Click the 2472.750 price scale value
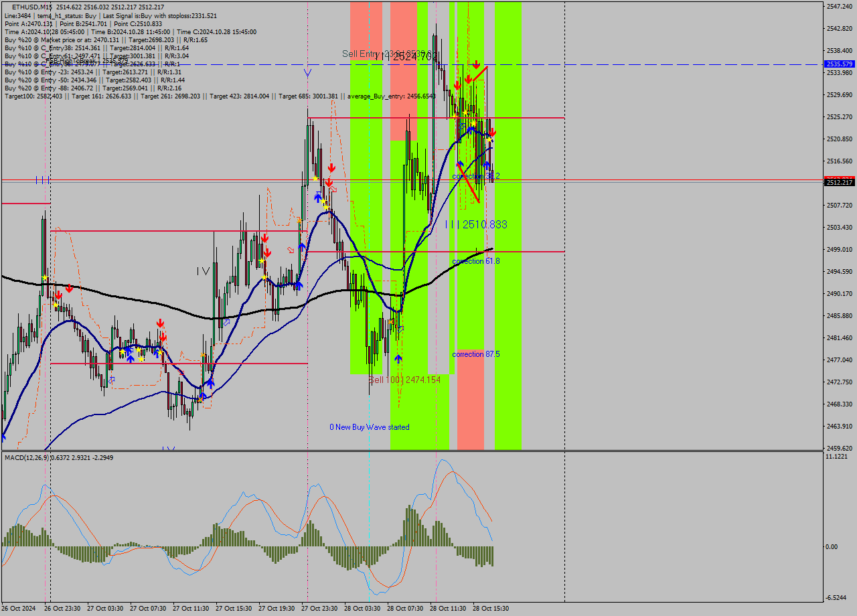The height and width of the screenshot is (616, 857). click(840, 382)
